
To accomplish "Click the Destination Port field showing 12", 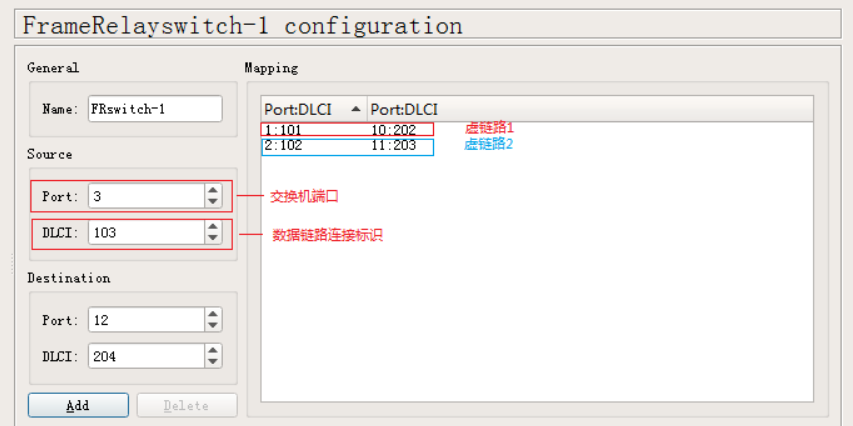I will point(146,320).
